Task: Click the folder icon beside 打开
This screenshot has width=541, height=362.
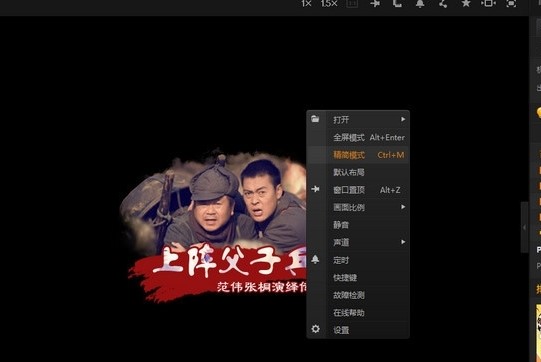Action: (x=315, y=119)
